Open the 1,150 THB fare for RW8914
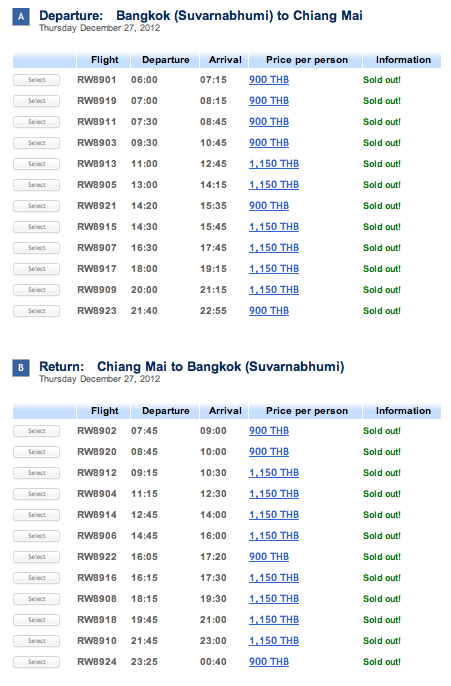The width and height of the screenshot is (451, 686). [x=274, y=514]
